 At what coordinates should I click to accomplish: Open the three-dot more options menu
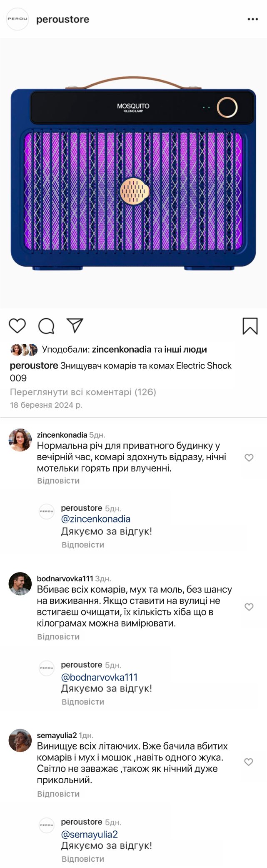253,19
